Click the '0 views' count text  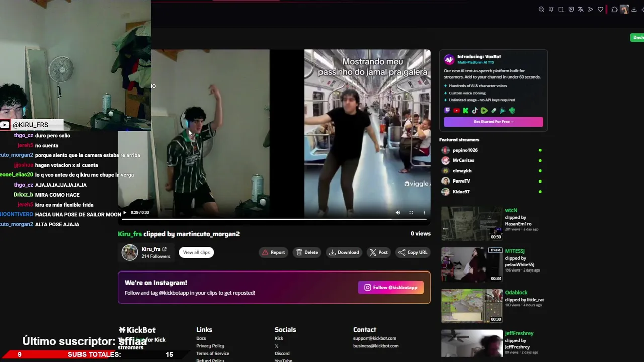pos(421,234)
